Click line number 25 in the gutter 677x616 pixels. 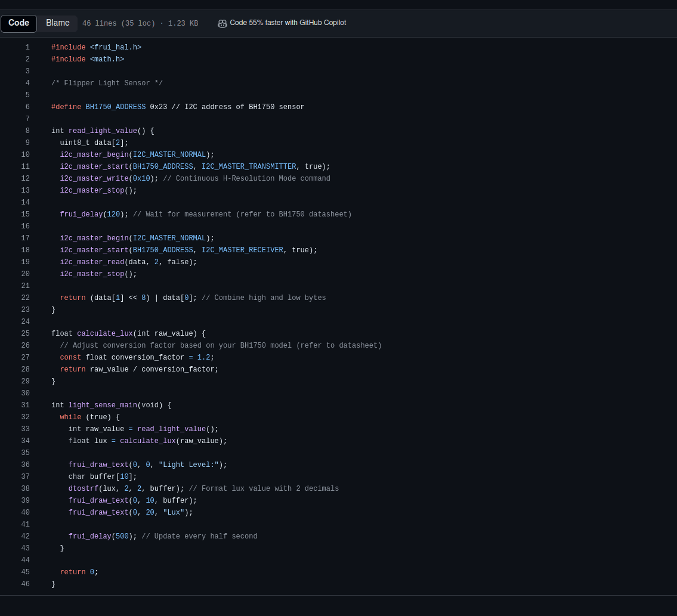26,334
